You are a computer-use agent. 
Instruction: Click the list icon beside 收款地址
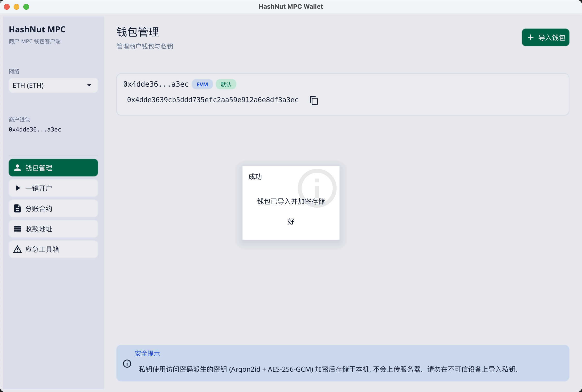click(17, 229)
